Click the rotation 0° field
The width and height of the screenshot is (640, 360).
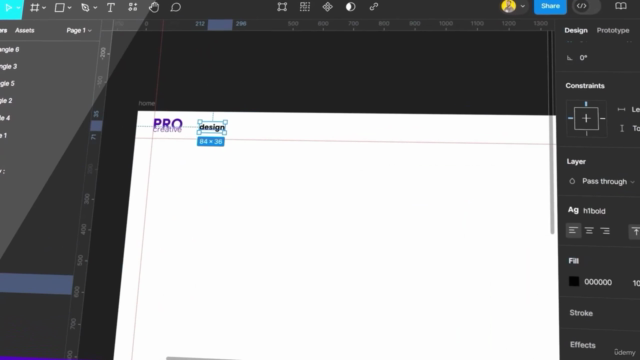[583, 58]
